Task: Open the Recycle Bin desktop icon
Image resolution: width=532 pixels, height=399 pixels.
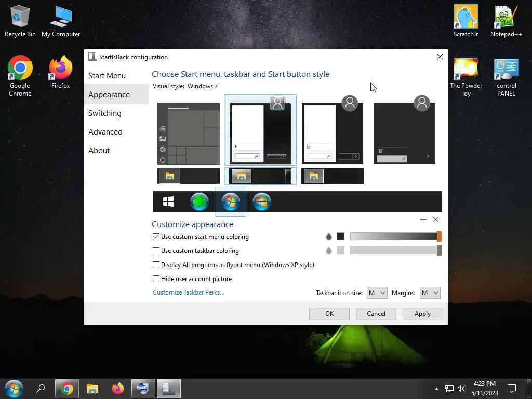Action: pyautogui.click(x=20, y=21)
